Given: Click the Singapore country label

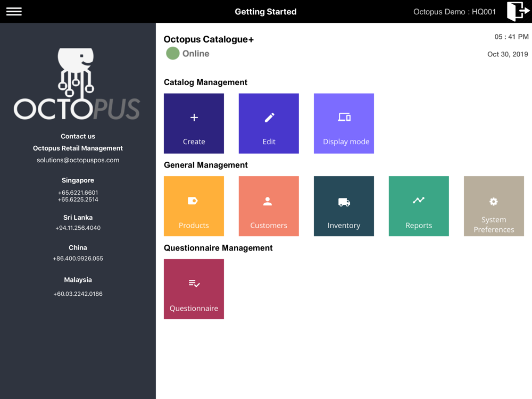Looking at the screenshot, I should tap(78, 180).
